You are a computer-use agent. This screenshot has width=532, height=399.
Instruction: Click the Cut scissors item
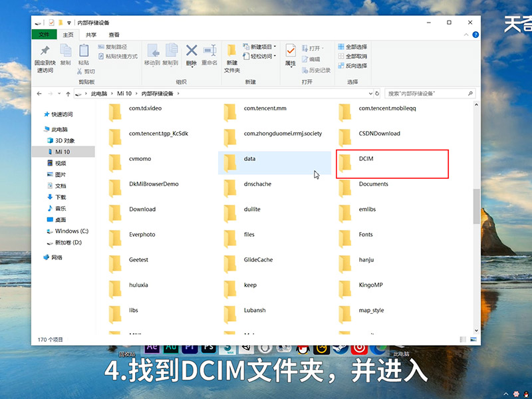pos(86,71)
